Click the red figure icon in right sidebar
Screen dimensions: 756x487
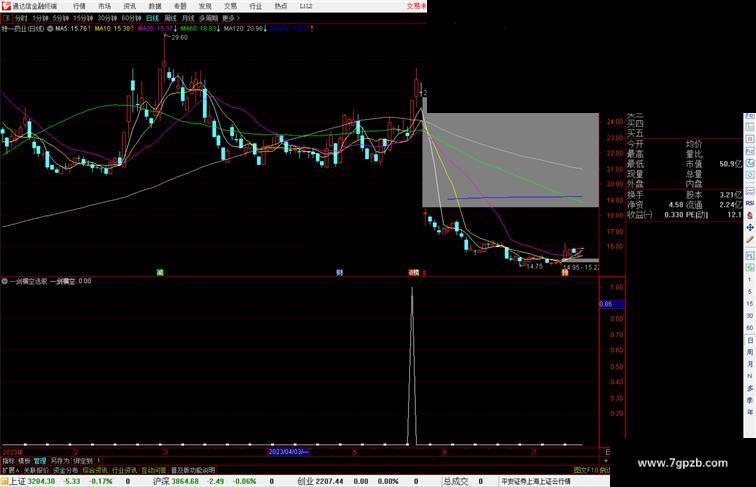[750, 216]
